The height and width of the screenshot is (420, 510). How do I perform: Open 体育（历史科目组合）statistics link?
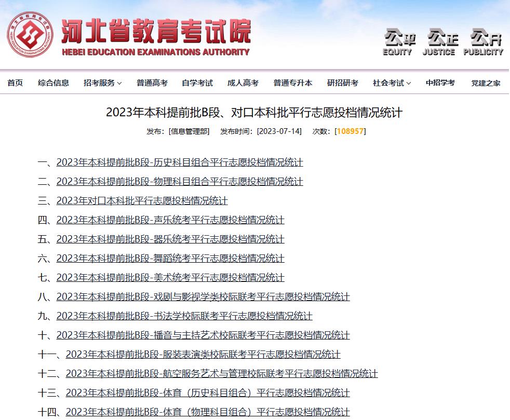tap(208, 392)
